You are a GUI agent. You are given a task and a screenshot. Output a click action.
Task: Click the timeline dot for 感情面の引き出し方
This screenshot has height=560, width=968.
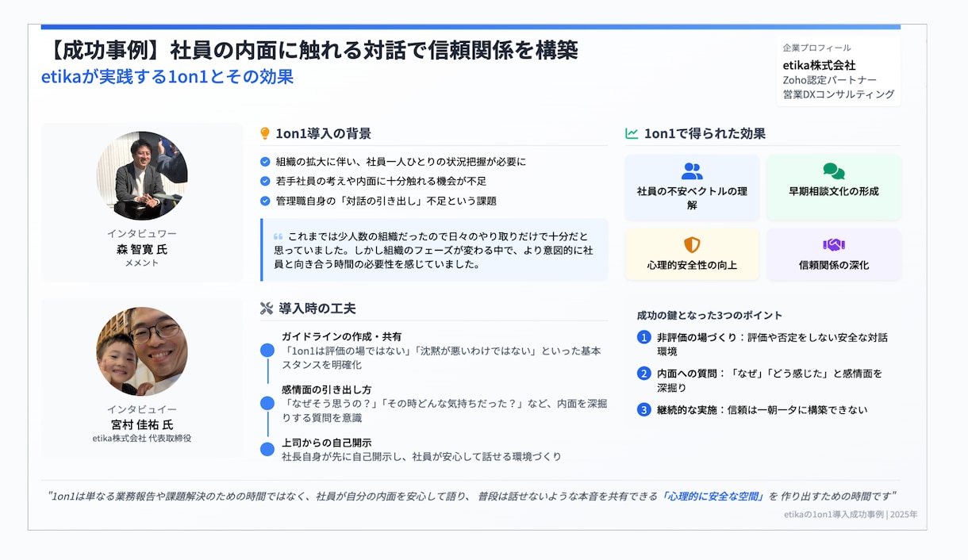pyautogui.click(x=267, y=404)
